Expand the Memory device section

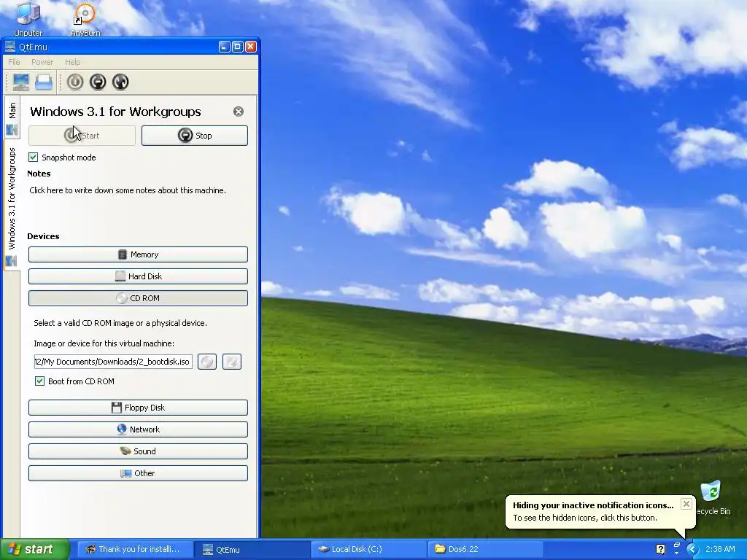(138, 254)
